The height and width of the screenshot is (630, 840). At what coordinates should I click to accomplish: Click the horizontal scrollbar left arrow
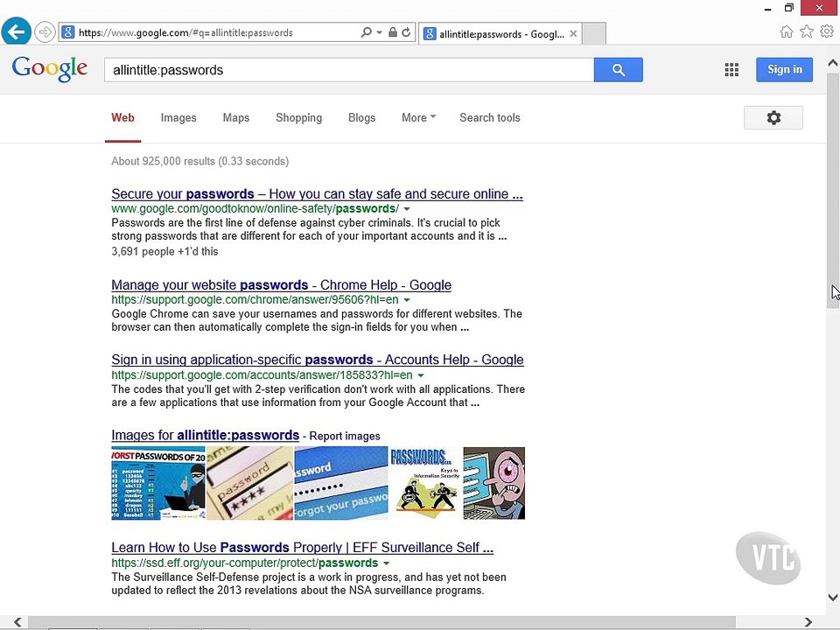(17, 622)
